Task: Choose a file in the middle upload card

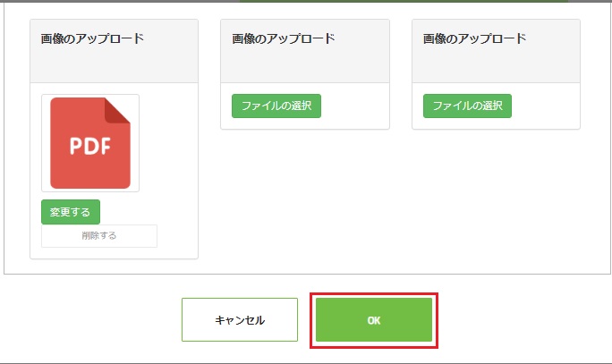Action: (276, 106)
